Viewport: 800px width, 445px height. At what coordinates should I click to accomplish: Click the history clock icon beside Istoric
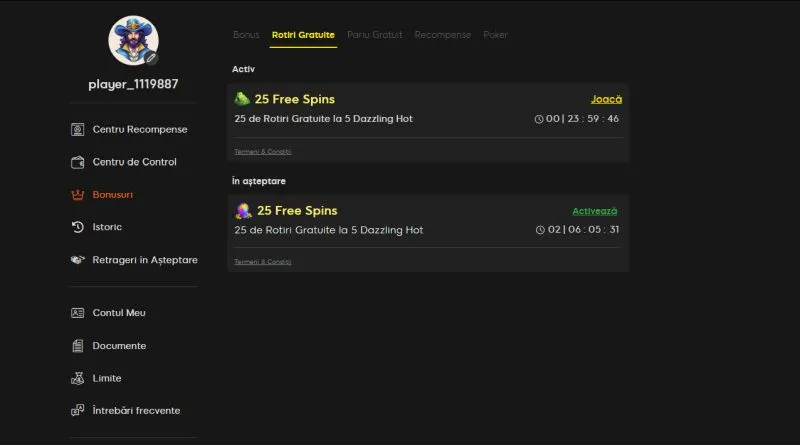(78, 227)
